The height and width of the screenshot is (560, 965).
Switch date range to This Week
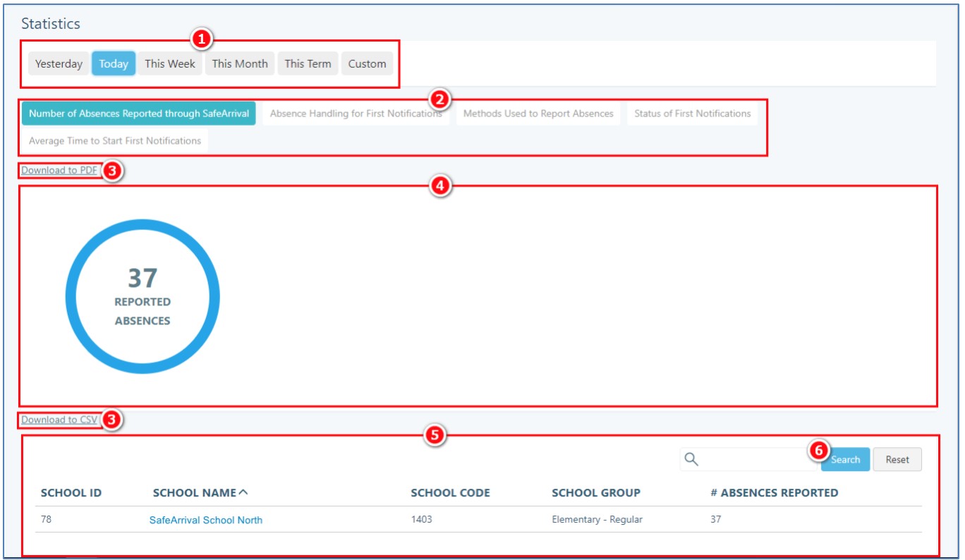170,63
